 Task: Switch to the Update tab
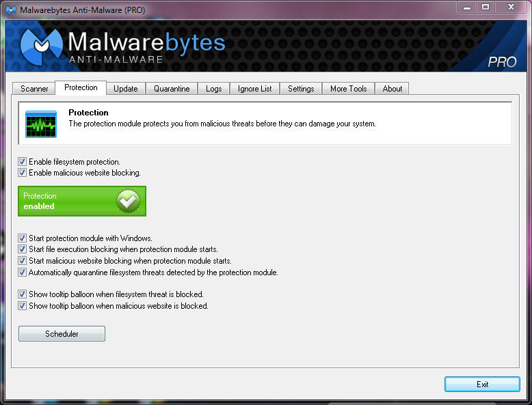point(126,89)
